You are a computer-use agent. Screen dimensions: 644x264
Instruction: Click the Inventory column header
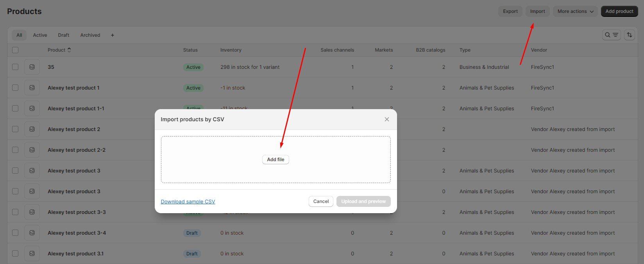click(x=231, y=50)
